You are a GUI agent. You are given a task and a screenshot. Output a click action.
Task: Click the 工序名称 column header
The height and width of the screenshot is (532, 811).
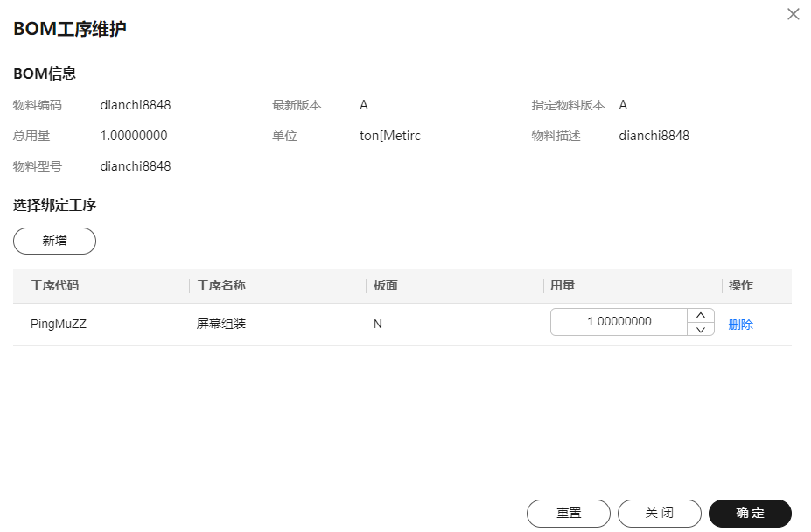(220, 285)
